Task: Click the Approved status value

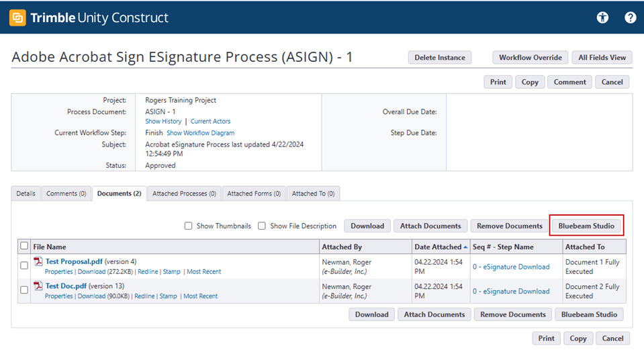Action: pyautogui.click(x=160, y=165)
